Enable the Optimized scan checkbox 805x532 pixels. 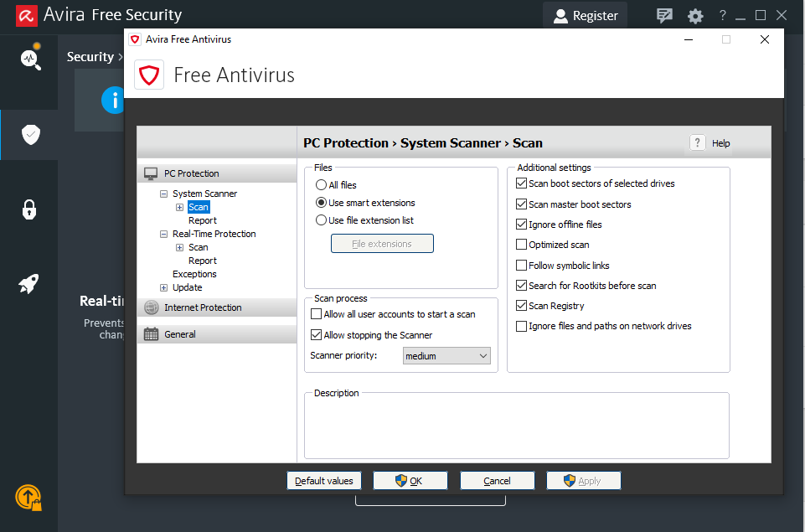point(522,245)
